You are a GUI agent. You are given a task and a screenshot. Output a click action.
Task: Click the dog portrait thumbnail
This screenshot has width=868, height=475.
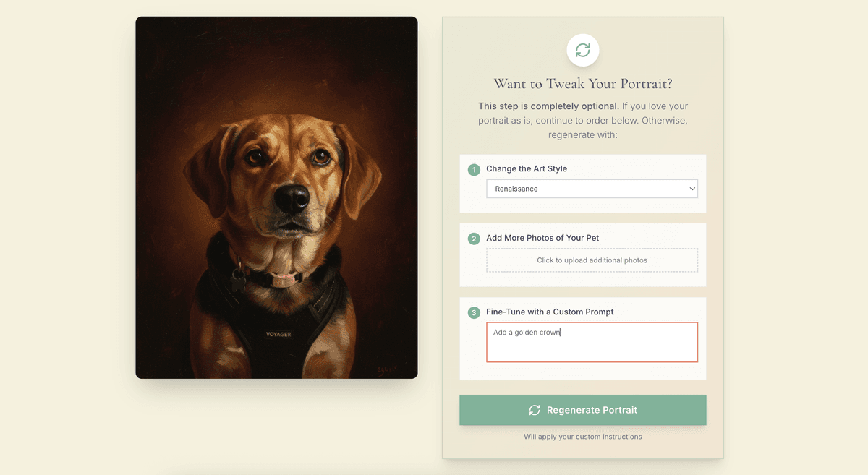pyautogui.click(x=276, y=196)
